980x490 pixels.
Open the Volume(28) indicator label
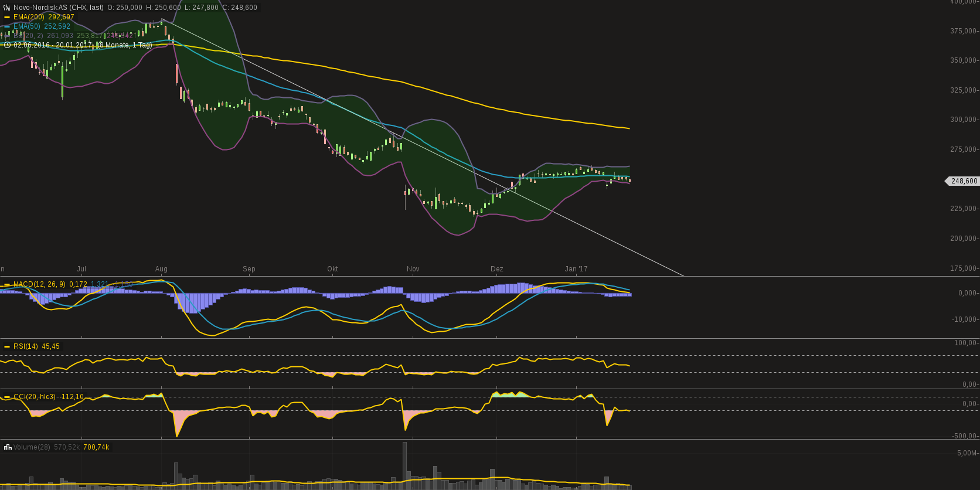32,447
